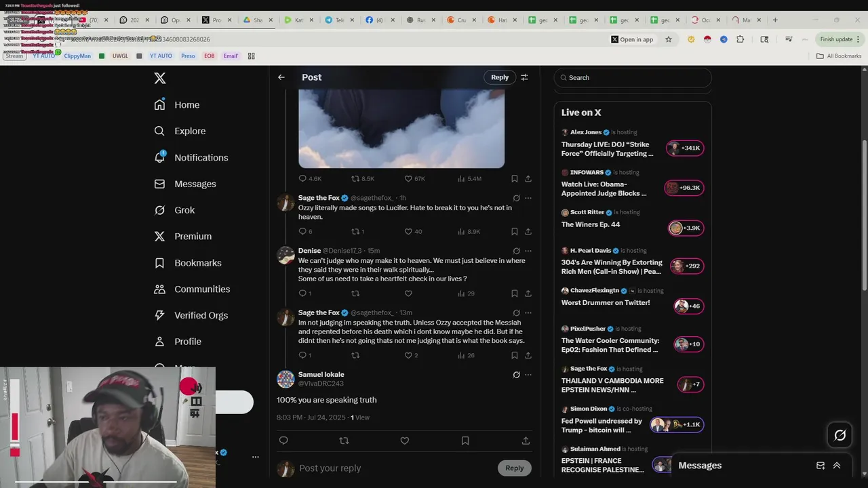The width and height of the screenshot is (868, 488).
Task: Open more options on Denise's reply
Action: [x=528, y=251]
